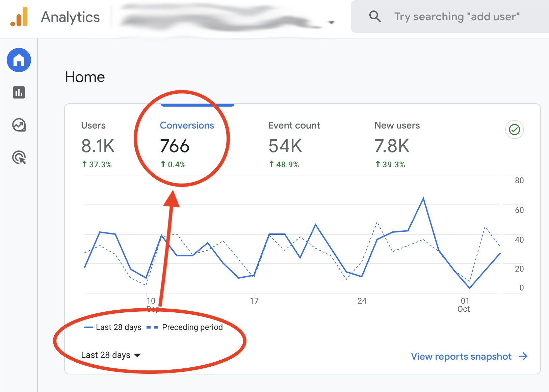Screen dimensions: 549x392
Task: Select the Conversions metric tab
Action: 187,144
